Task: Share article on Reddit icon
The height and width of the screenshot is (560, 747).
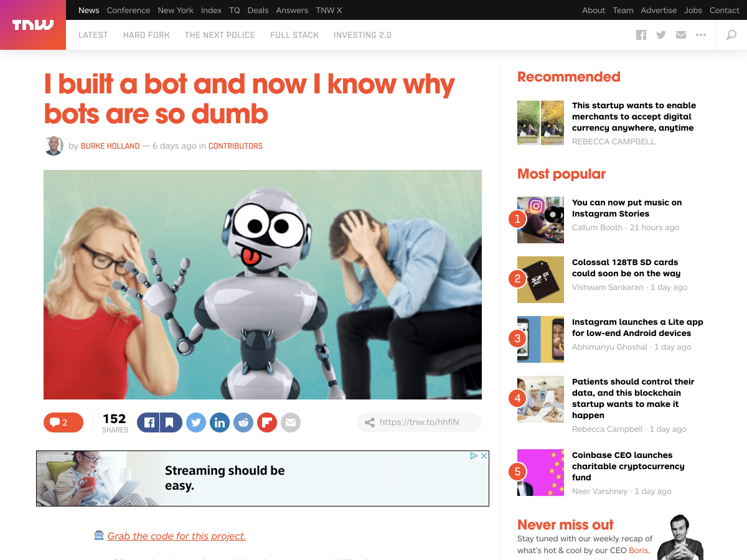Action: coord(243,422)
